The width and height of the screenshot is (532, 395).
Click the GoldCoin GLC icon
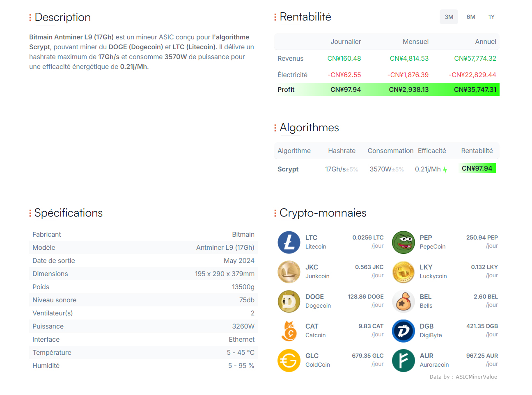289,361
